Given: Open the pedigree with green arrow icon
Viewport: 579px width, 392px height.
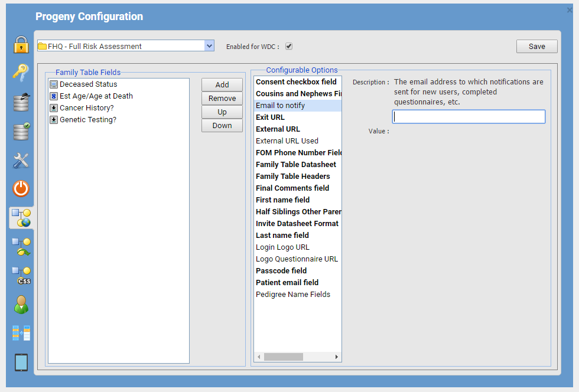Looking at the screenshot, I should coord(21,247).
